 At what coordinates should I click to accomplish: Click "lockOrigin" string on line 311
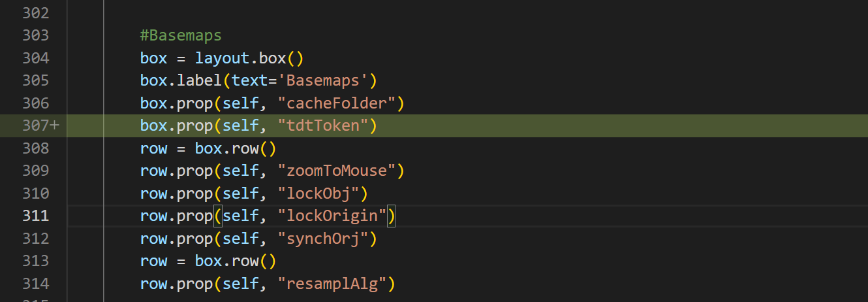332,216
